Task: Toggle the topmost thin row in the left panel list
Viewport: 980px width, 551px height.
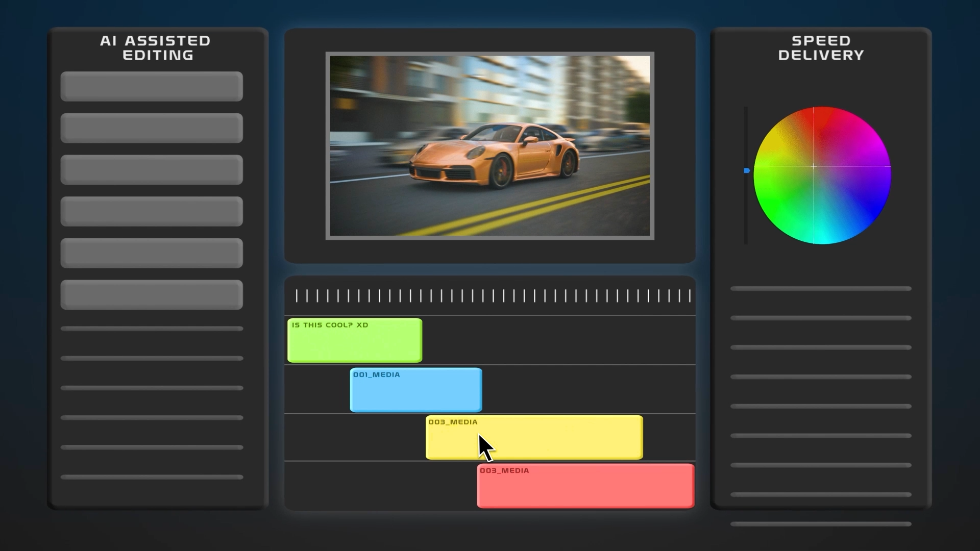Action: tap(151, 328)
